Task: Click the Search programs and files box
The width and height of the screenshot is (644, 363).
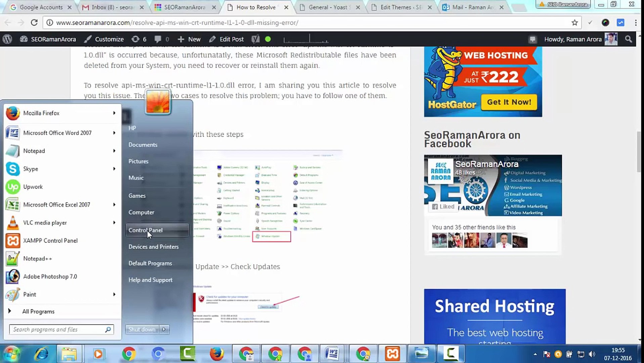Action: pos(61,329)
